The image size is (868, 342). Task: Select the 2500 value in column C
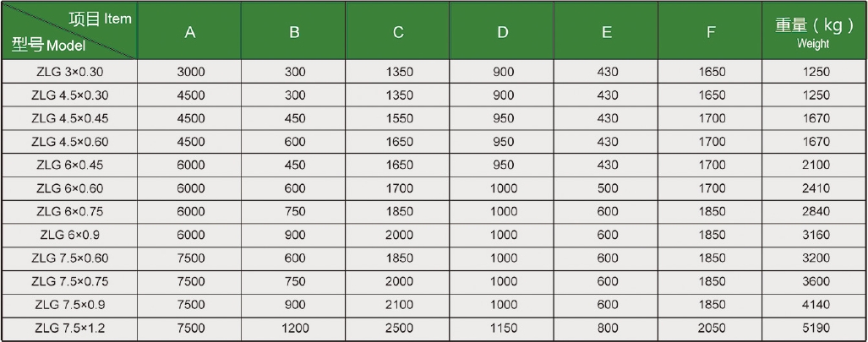[x=399, y=328]
